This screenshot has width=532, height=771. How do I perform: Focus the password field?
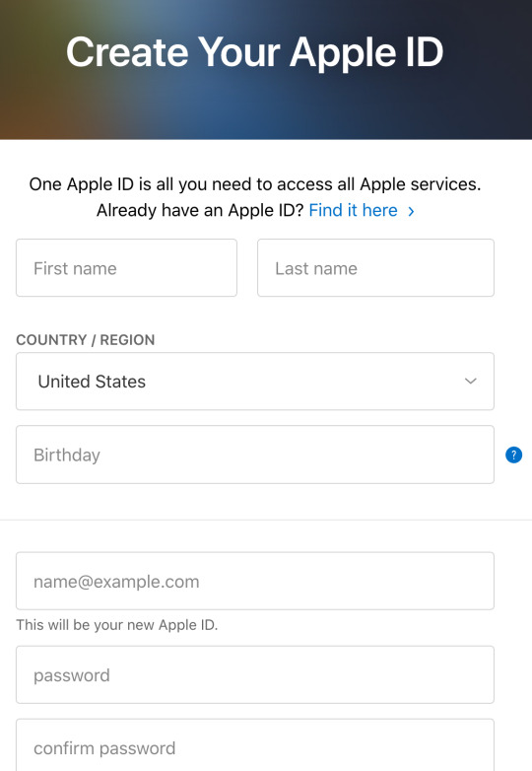point(255,674)
